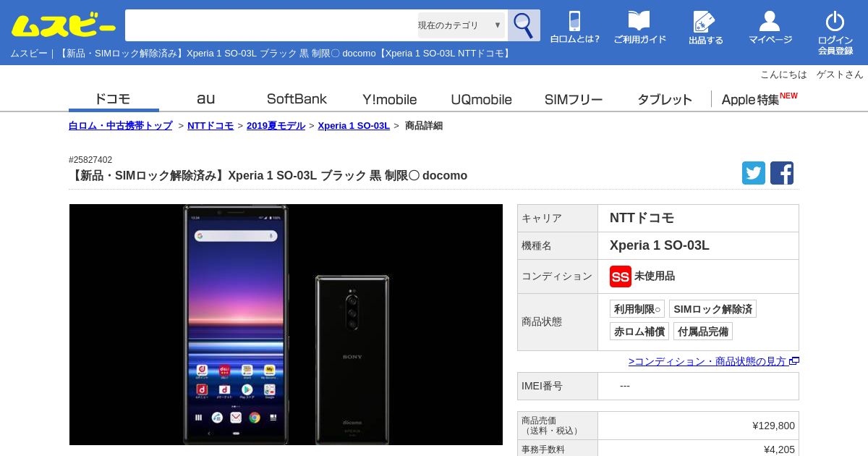Viewport: 868px width, 456px height.
Task: Open the ご利用ガイド book icon
Action: 639,28
